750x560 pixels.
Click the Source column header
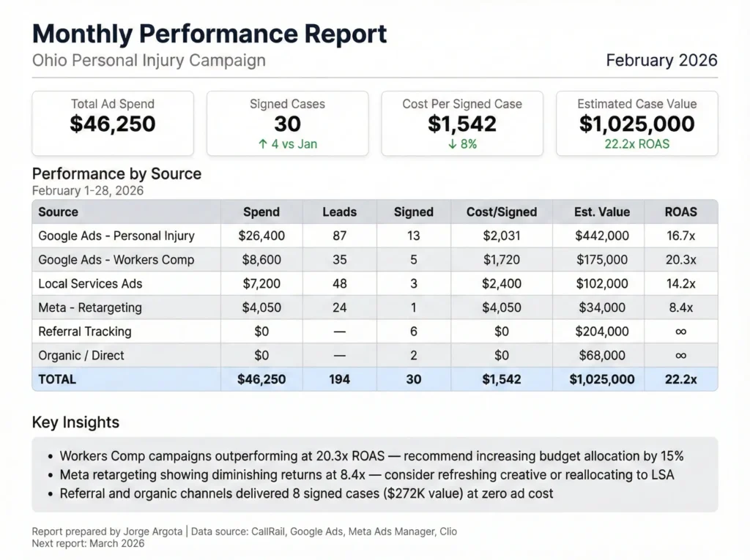(x=59, y=212)
